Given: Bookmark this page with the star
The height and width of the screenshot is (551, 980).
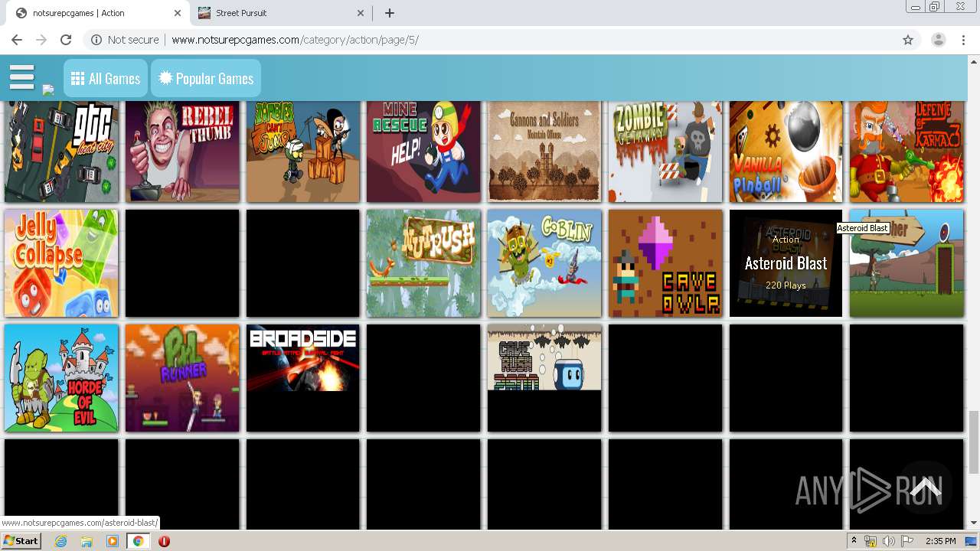Looking at the screenshot, I should (908, 40).
